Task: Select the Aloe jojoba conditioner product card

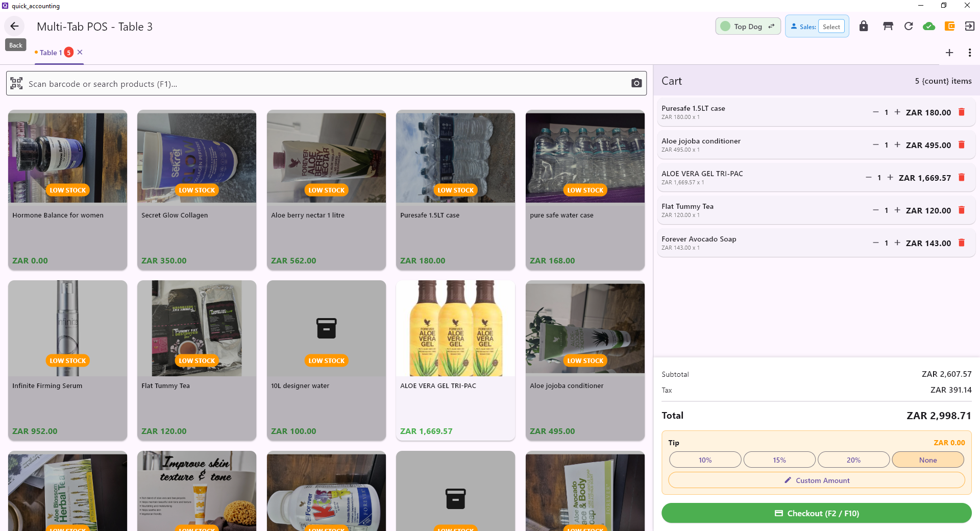Action: [x=585, y=360]
